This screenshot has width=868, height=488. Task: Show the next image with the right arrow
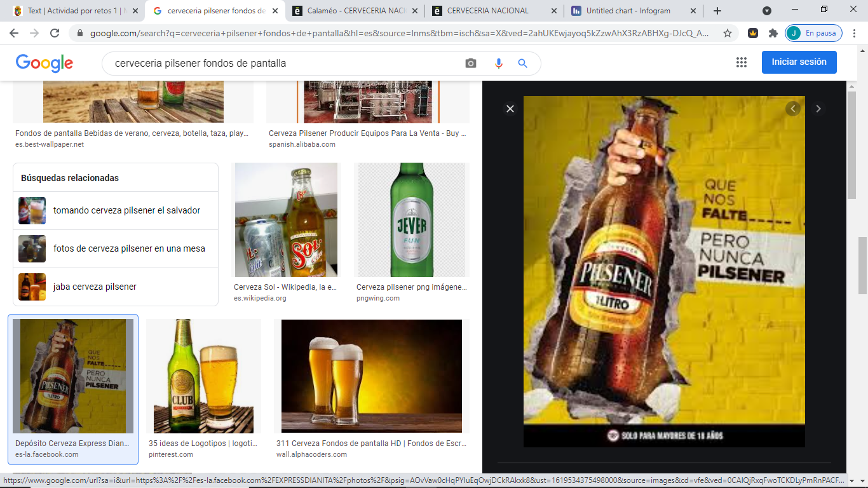coord(818,109)
